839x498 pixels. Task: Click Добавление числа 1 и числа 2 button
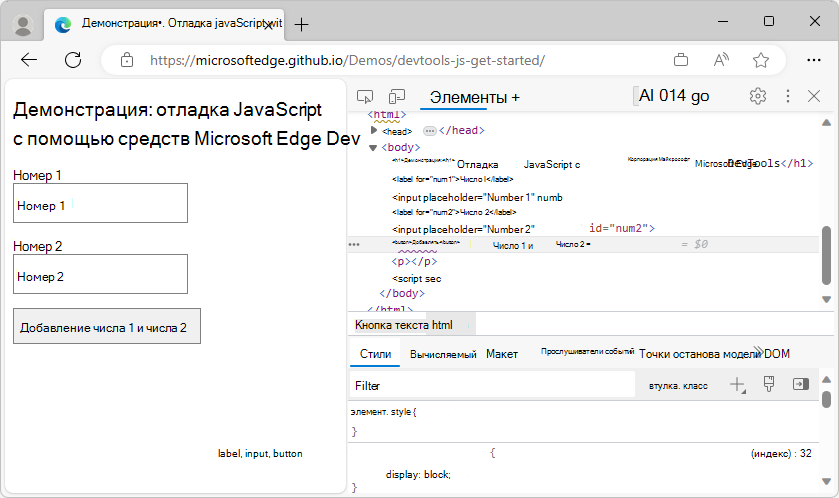pyautogui.click(x=107, y=327)
